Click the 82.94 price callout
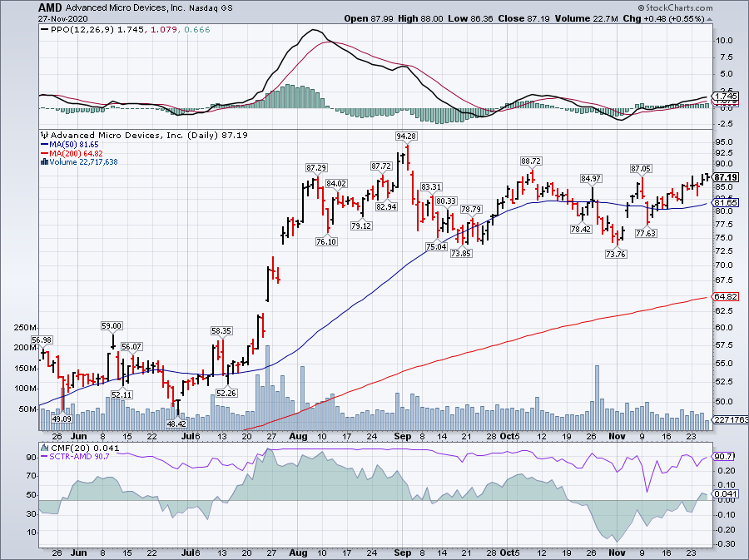The height and width of the screenshot is (560, 749). pyautogui.click(x=386, y=206)
